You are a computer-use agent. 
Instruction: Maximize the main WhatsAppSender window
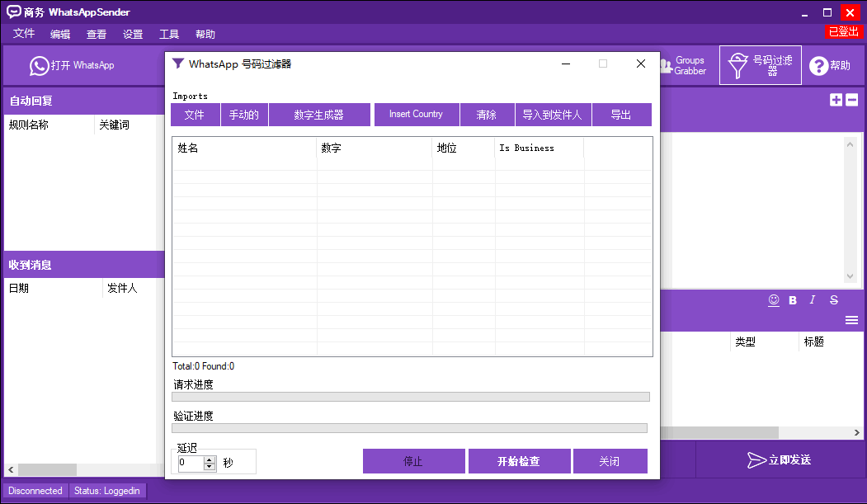coord(827,12)
